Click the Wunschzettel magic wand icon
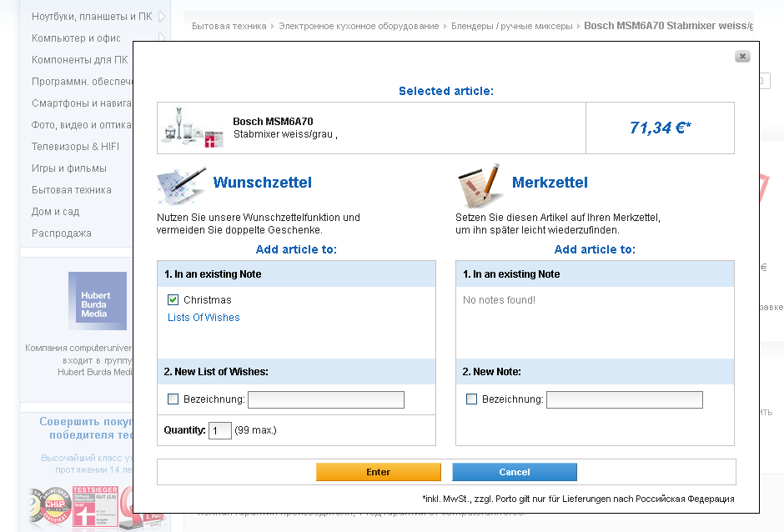This screenshot has width=784, height=532. tap(182, 185)
